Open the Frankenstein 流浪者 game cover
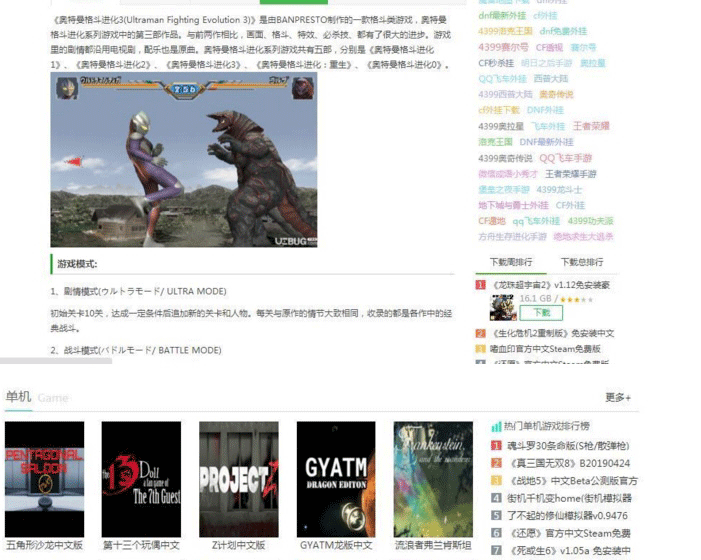 tap(433, 479)
